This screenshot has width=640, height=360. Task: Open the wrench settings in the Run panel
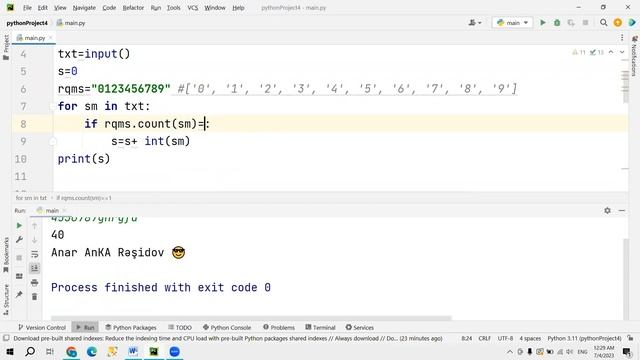[x=19, y=240]
